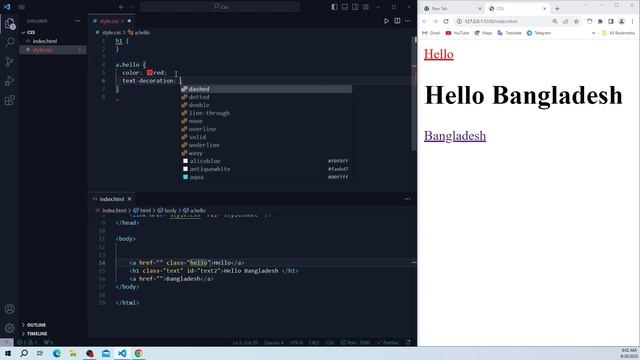Open notifications bell in status bar

coord(409,342)
